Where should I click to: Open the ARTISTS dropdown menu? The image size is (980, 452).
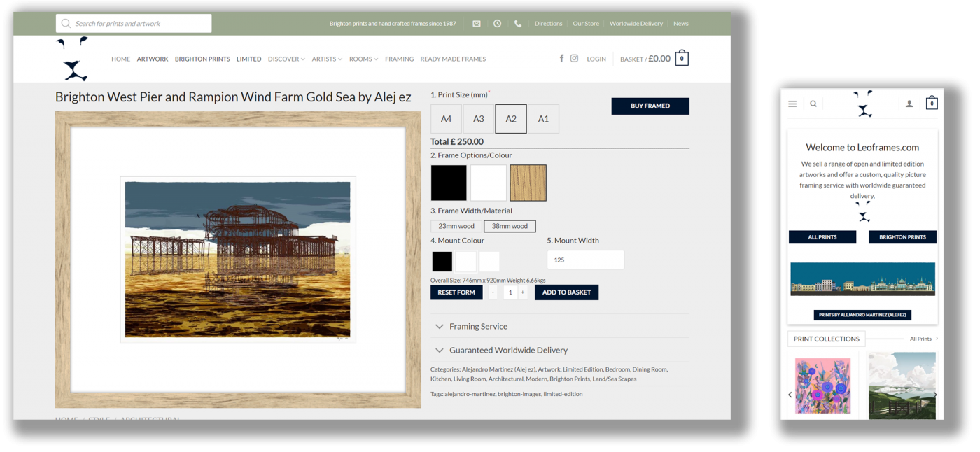(327, 59)
